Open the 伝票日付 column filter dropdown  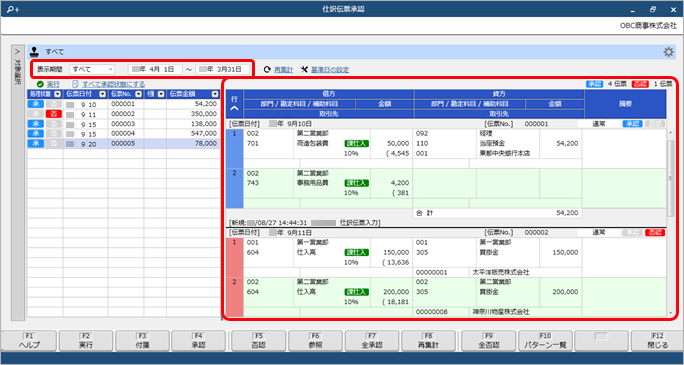pos(103,94)
